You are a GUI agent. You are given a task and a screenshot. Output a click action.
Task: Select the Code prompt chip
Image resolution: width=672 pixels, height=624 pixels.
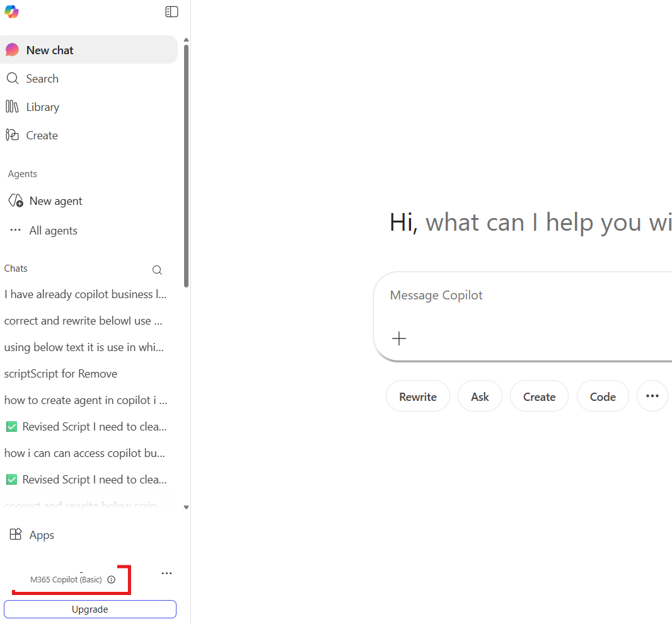pyautogui.click(x=603, y=396)
